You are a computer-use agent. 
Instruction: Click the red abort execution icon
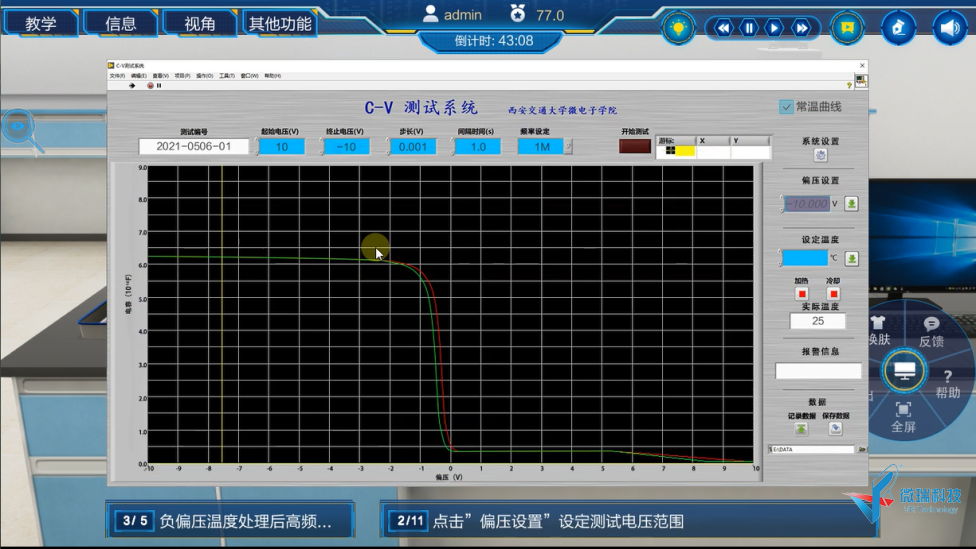(x=150, y=86)
